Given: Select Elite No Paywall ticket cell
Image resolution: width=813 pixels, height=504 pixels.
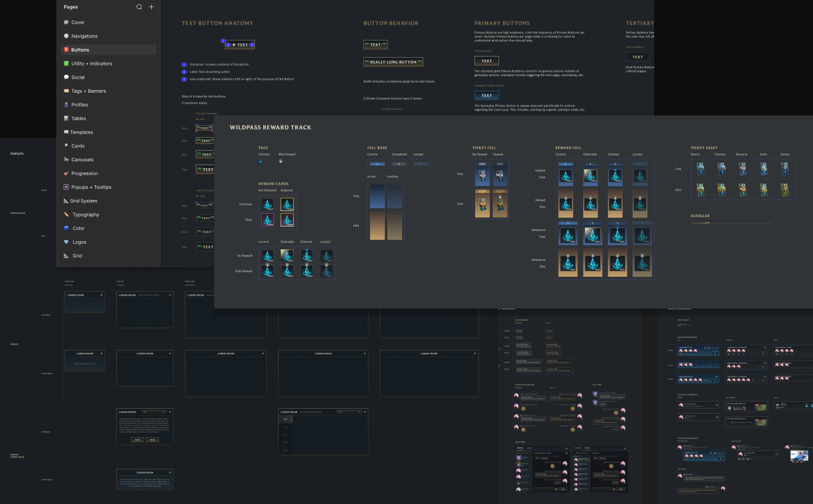Looking at the screenshot, I should click(x=482, y=203).
